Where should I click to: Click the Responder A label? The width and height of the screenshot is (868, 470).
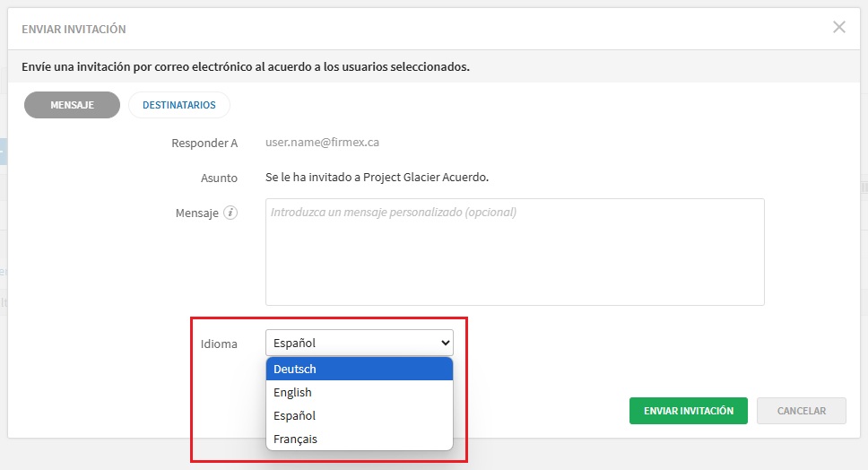(x=204, y=143)
